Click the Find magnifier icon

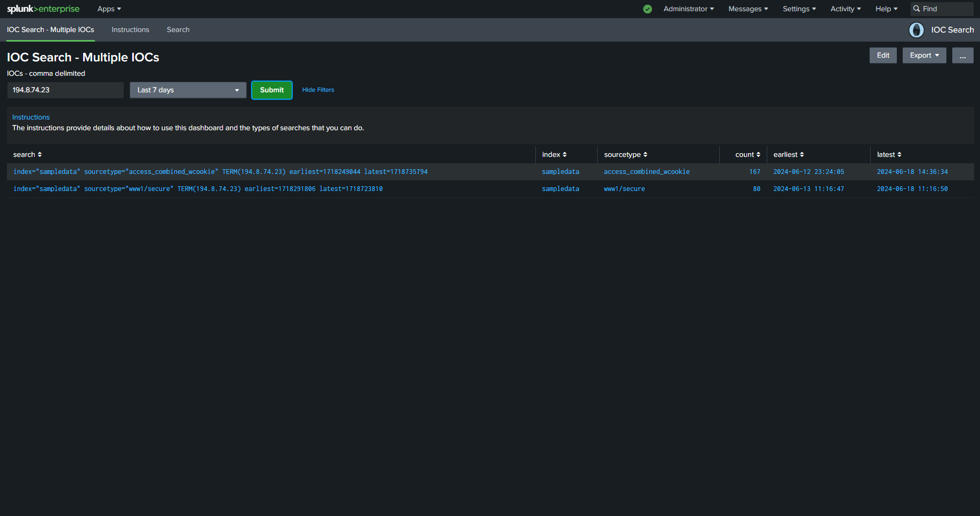coord(917,9)
